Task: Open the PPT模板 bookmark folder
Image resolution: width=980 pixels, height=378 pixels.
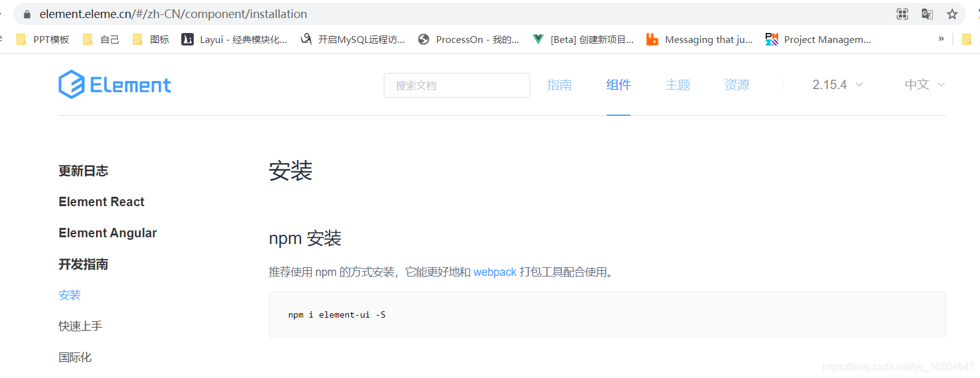Action: 43,39
